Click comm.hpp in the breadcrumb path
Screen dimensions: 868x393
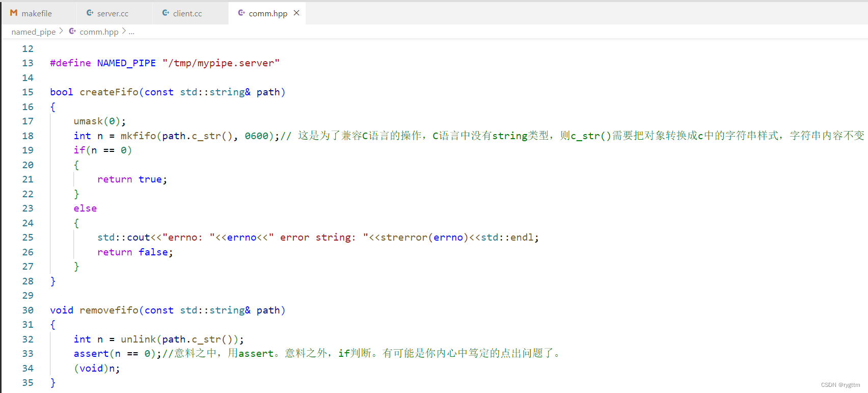[99, 32]
